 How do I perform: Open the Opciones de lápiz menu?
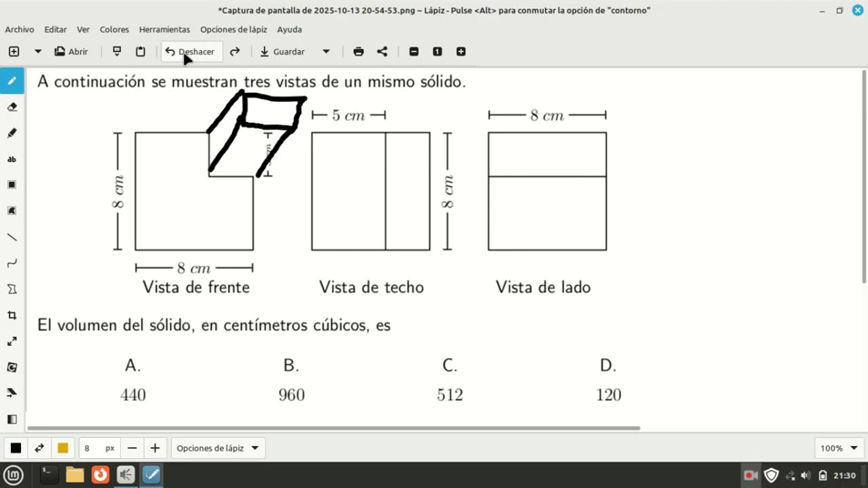pos(234,29)
